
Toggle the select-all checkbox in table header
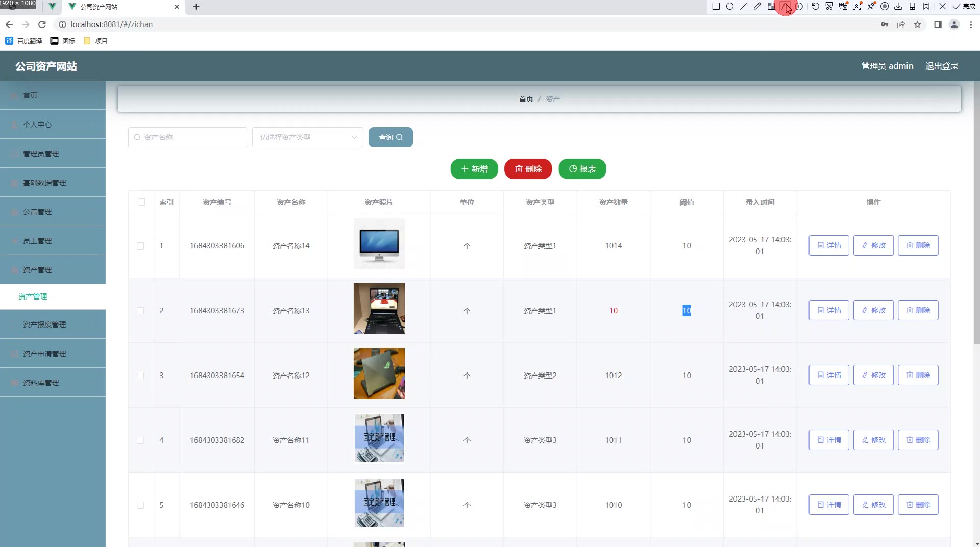click(141, 202)
